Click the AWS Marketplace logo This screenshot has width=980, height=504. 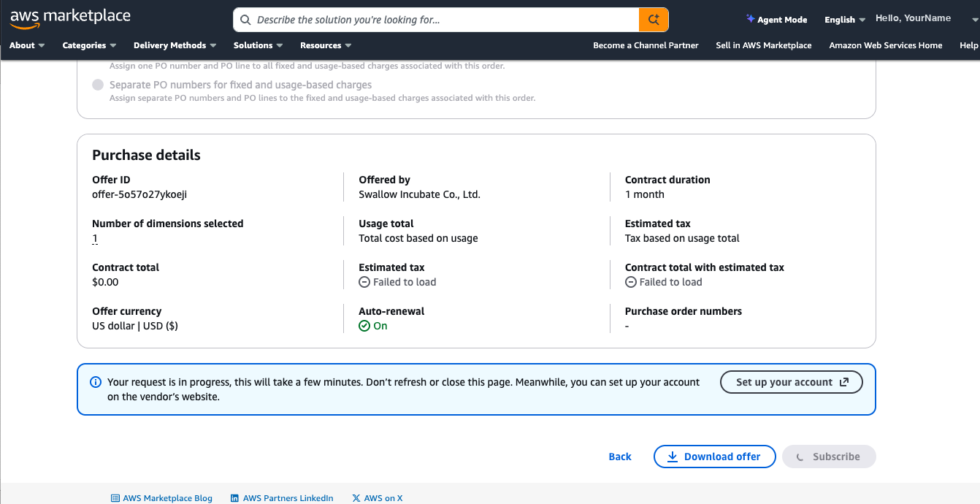[70, 19]
